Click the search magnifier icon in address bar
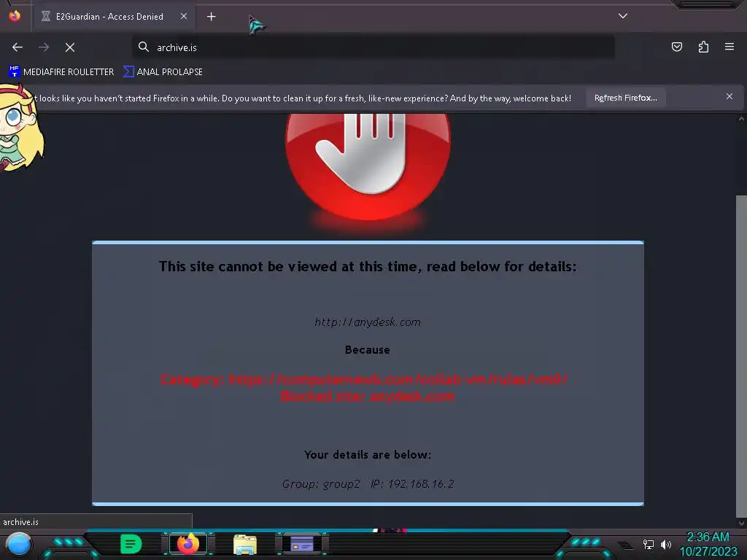The width and height of the screenshot is (747, 560). (144, 47)
